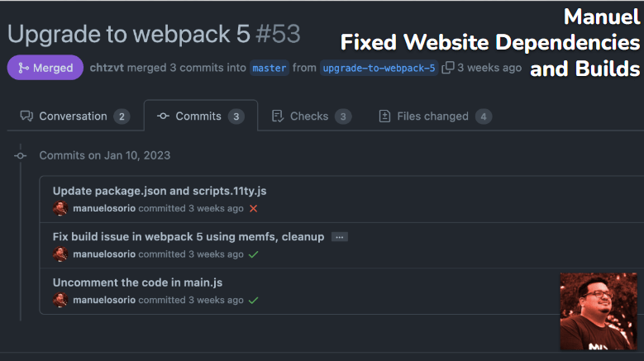
Task: Click the presenter photo thumbnail
Action: (x=599, y=311)
